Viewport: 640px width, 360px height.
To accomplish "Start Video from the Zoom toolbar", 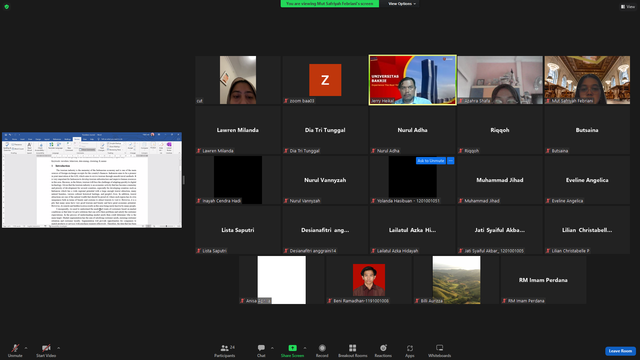I will coord(46,350).
